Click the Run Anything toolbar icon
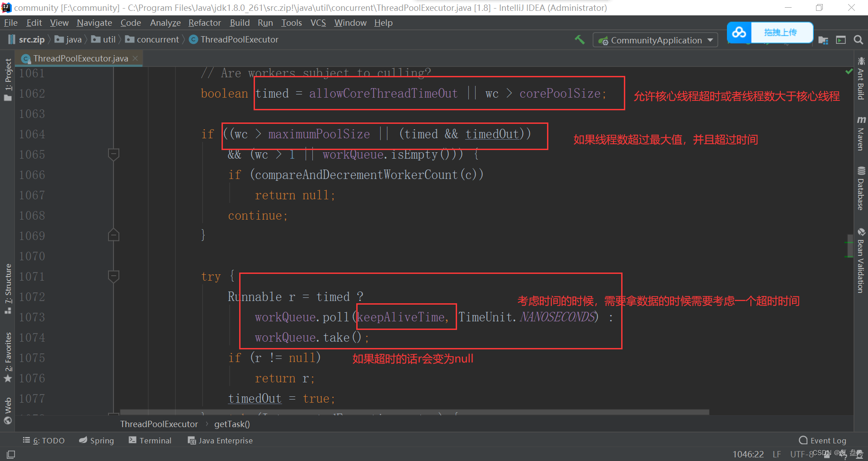Viewport: 868px width, 461px height. 841,40
